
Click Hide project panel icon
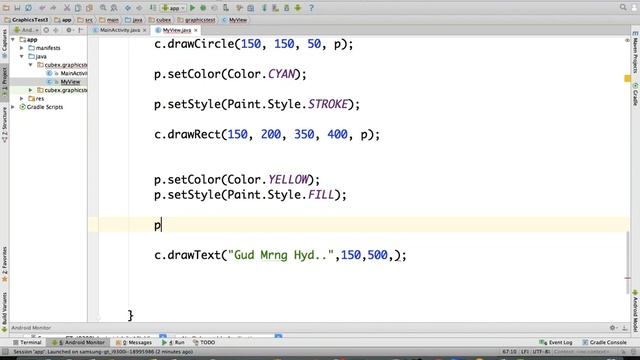[x=81, y=30]
